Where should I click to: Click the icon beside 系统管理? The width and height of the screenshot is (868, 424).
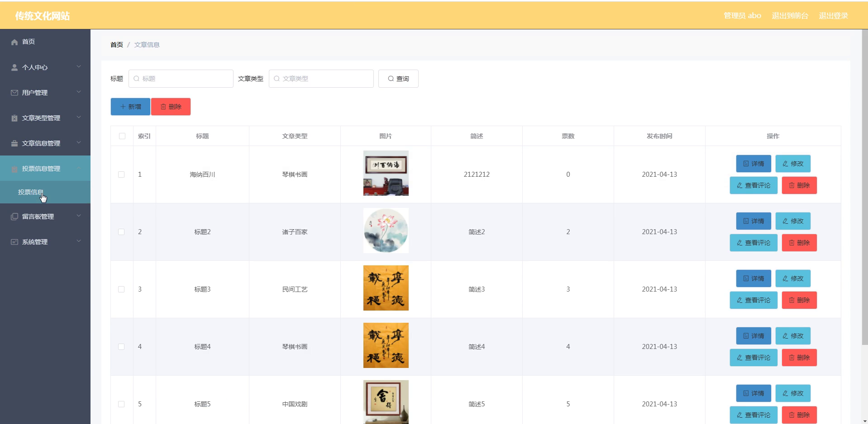(14, 242)
